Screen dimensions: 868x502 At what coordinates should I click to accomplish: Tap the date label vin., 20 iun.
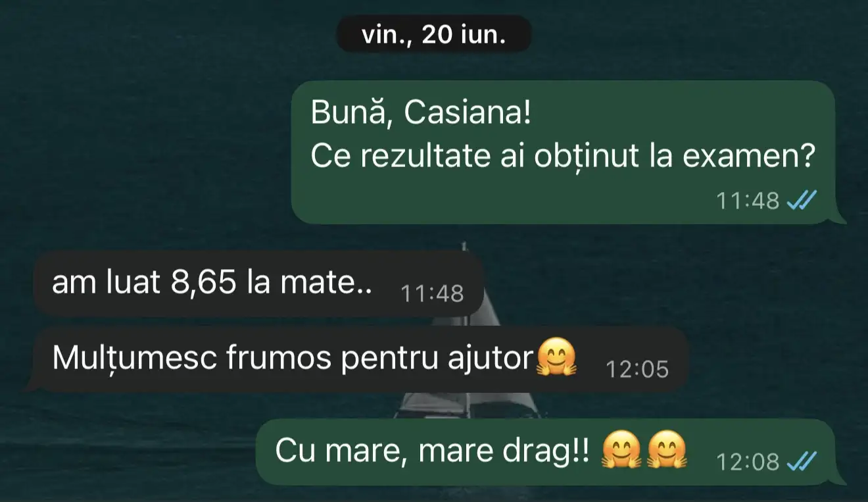433,34
